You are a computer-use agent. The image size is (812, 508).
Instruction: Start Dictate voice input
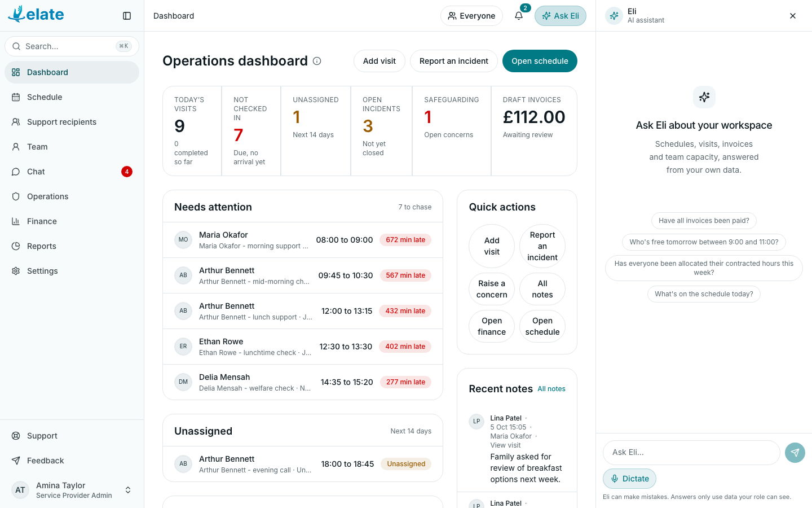[629, 479]
